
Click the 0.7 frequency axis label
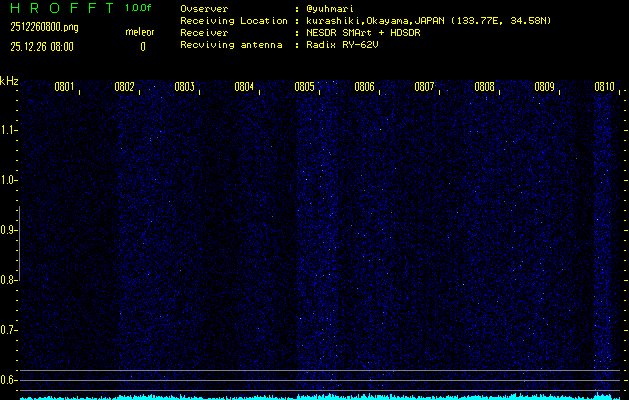[x=8, y=330]
